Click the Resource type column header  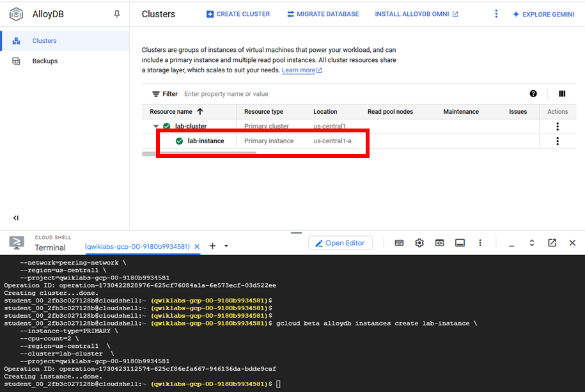pos(263,112)
